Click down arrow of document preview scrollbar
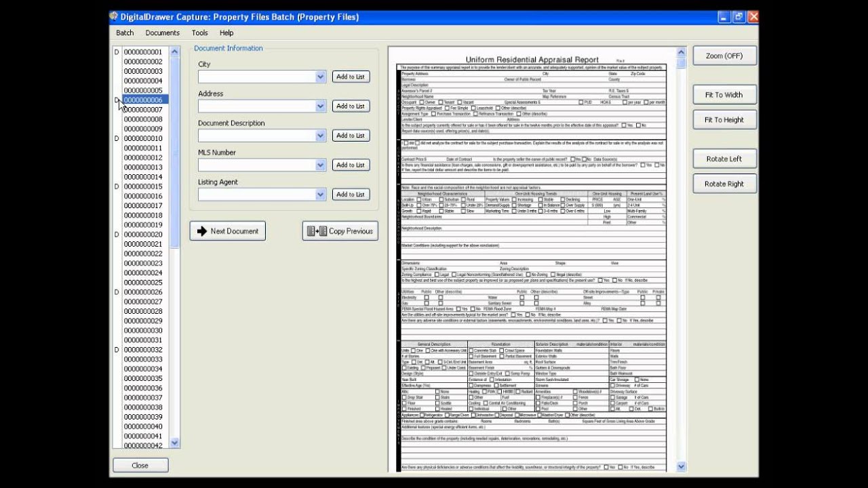The height and width of the screenshot is (488, 868). pos(682,466)
